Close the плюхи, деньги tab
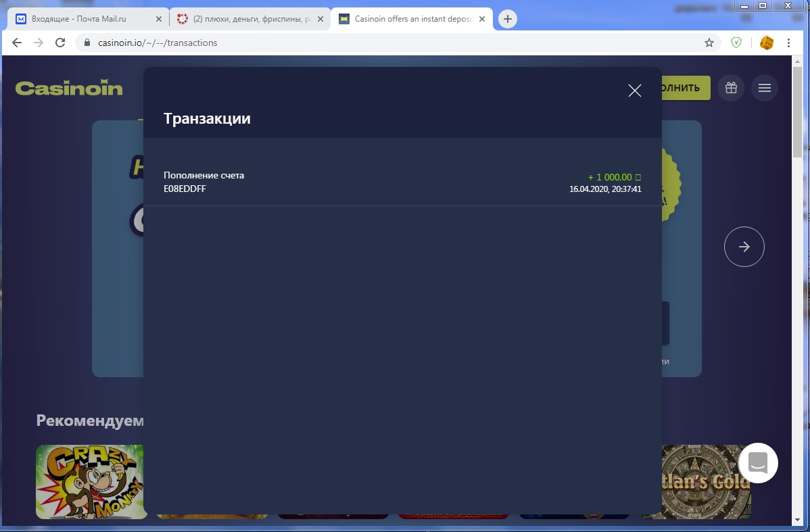810x532 pixels. click(x=320, y=19)
